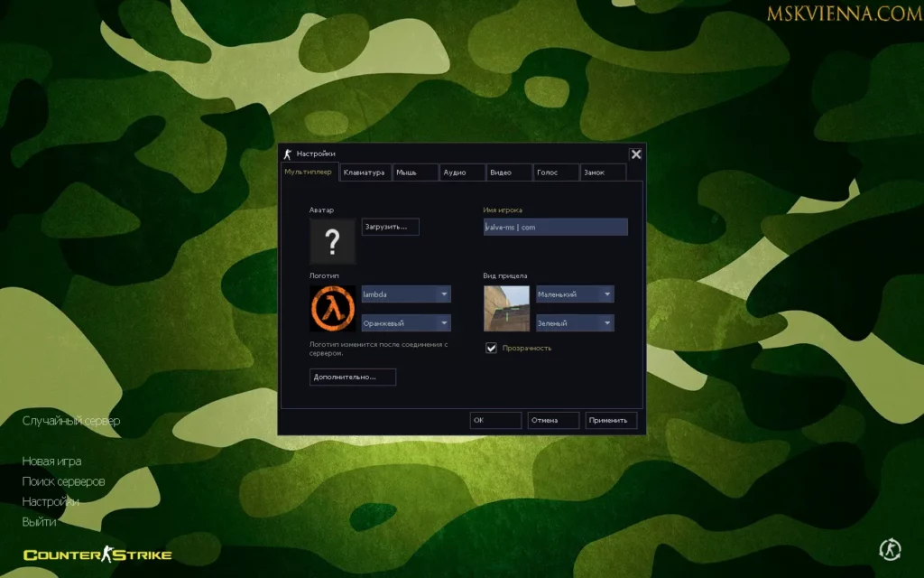
Task: Click the Counter-Strike soldier icon in the title bar
Action: [x=288, y=154]
